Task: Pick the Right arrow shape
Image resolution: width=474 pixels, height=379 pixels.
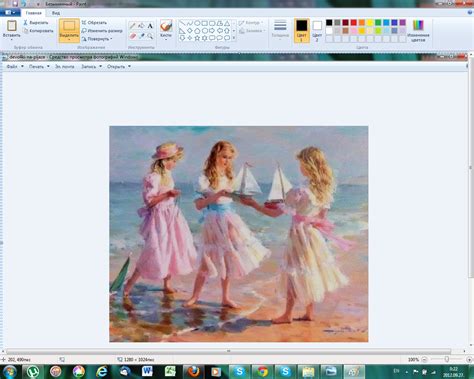Action: point(212,31)
